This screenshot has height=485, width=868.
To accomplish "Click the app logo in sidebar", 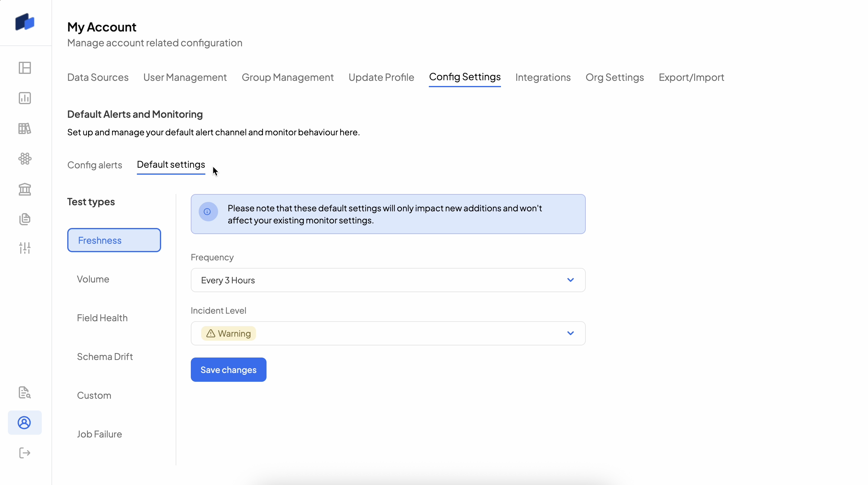I will coord(25,22).
